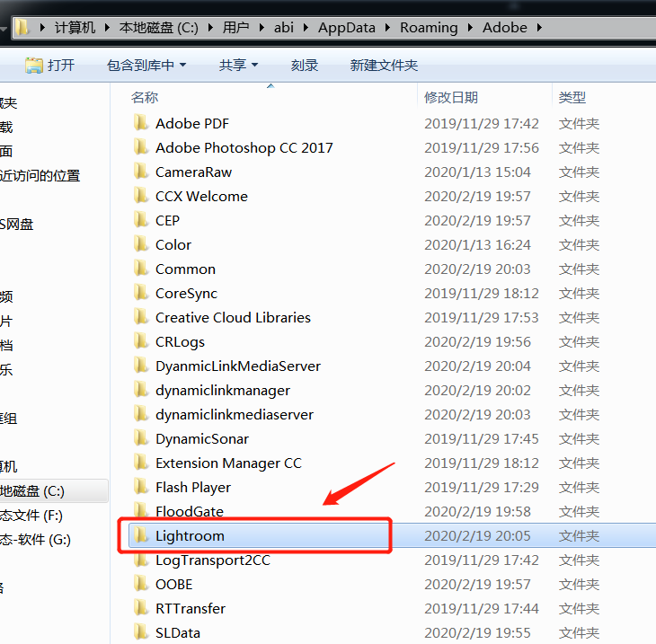Click the CoreSync folder icon
Screen dimensions: 656x644
[x=141, y=293]
